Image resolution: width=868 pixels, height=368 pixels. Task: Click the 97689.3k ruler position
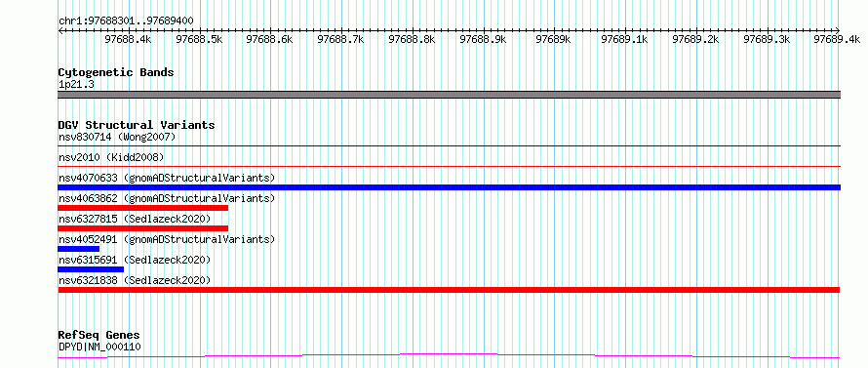[x=767, y=39]
